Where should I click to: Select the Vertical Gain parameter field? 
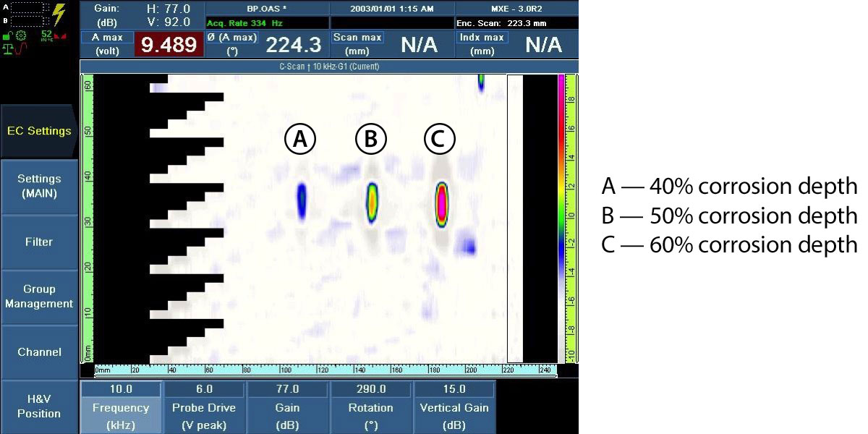[454, 407]
